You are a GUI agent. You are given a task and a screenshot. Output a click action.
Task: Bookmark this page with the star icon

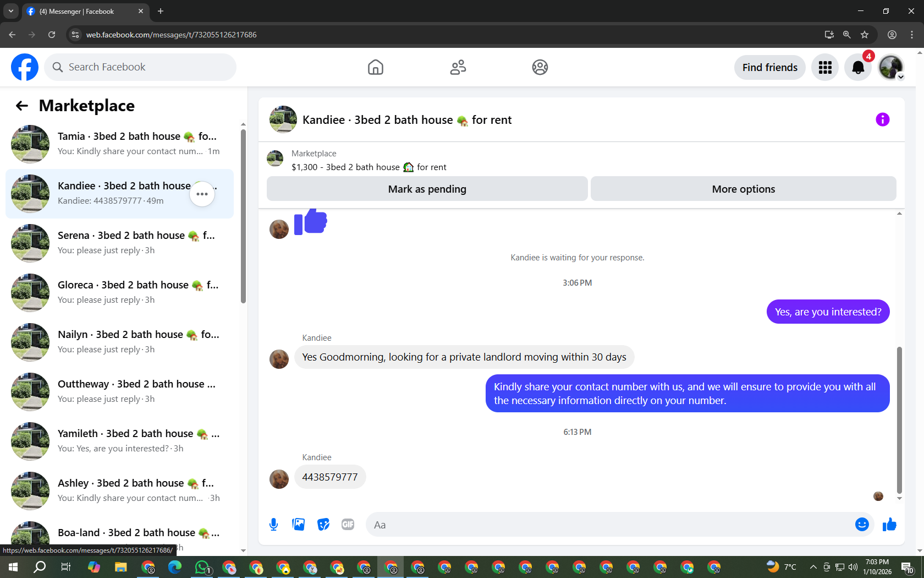click(865, 35)
